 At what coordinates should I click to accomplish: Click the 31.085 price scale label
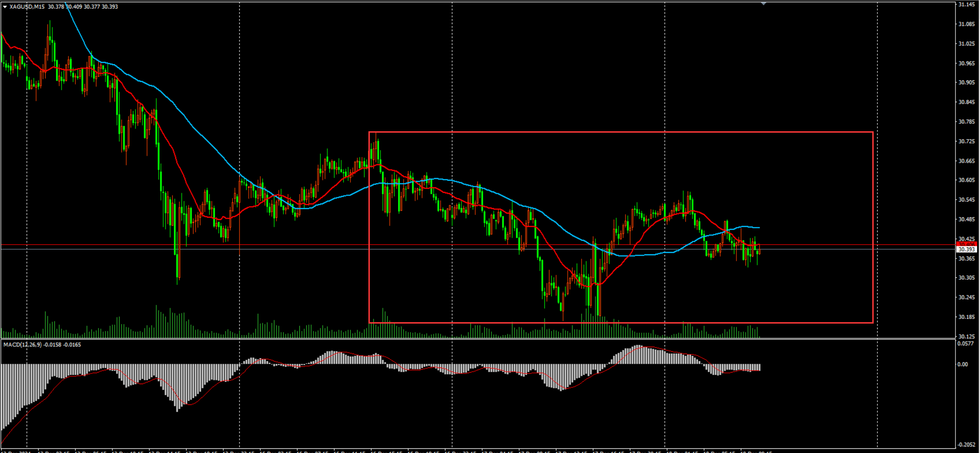967,24
